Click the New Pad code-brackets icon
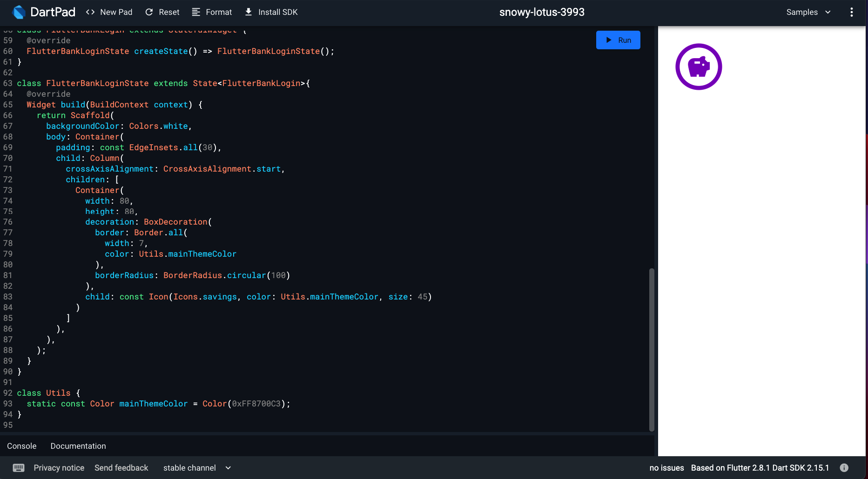The width and height of the screenshot is (868, 479). (90, 12)
